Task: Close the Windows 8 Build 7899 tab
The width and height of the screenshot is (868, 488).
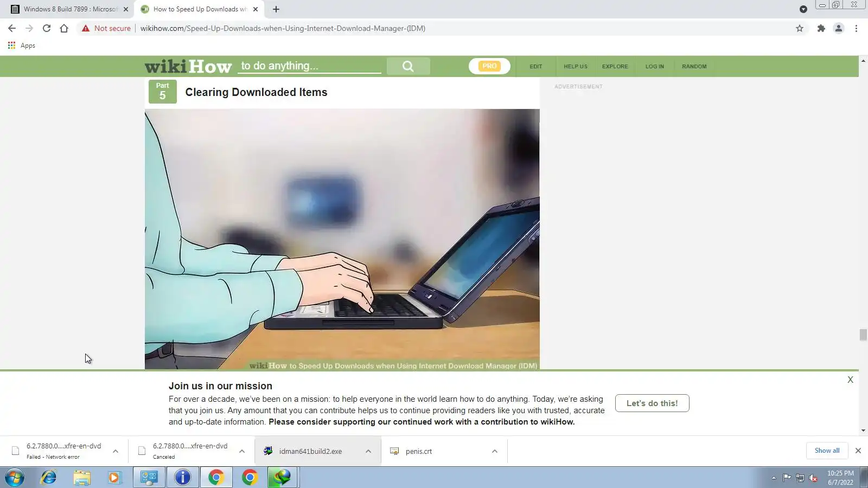Action: [x=126, y=9]
